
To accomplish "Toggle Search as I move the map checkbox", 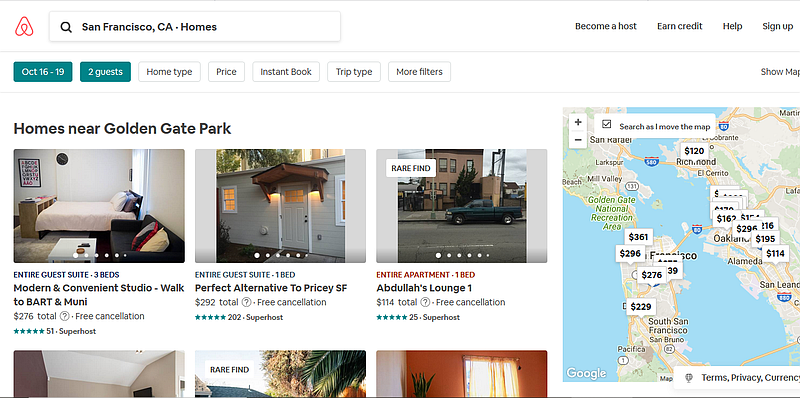I will [606, 124].
